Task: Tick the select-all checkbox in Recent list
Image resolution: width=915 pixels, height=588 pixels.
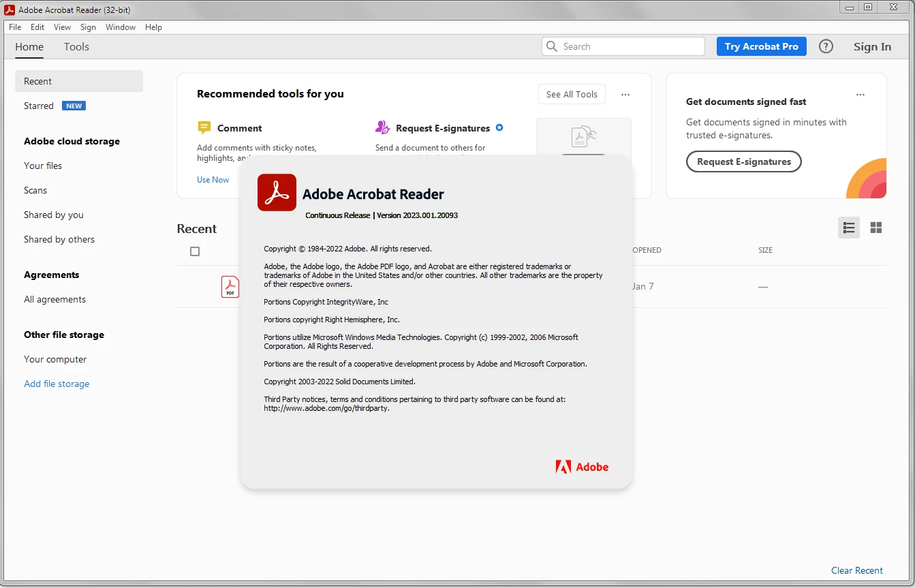Action: pyautogui.click(x=195, y=251)
